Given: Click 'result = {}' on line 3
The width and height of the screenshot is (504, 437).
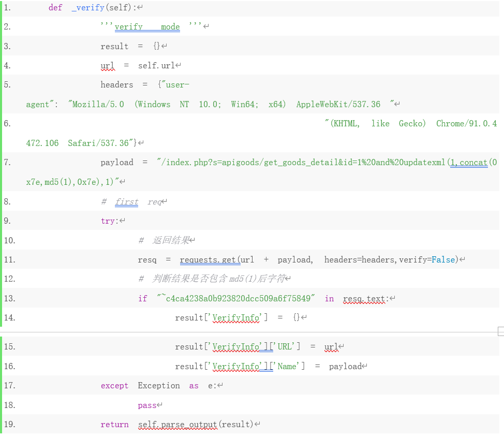Looking at the screenshot, I should (130, 46).
